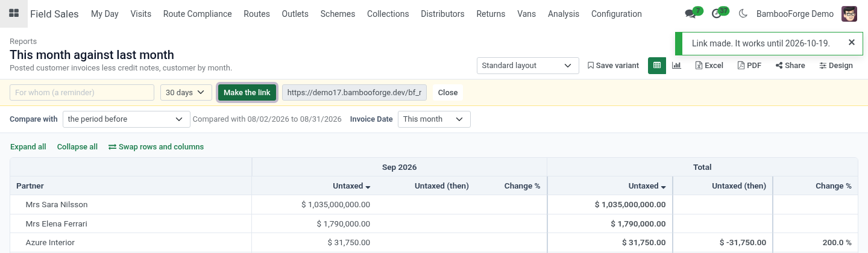Image resolution: width=868 pixels, height=253 pixels.
Task: Open the My Day menu
Action: pyautogui.click(x=105, y=14)
